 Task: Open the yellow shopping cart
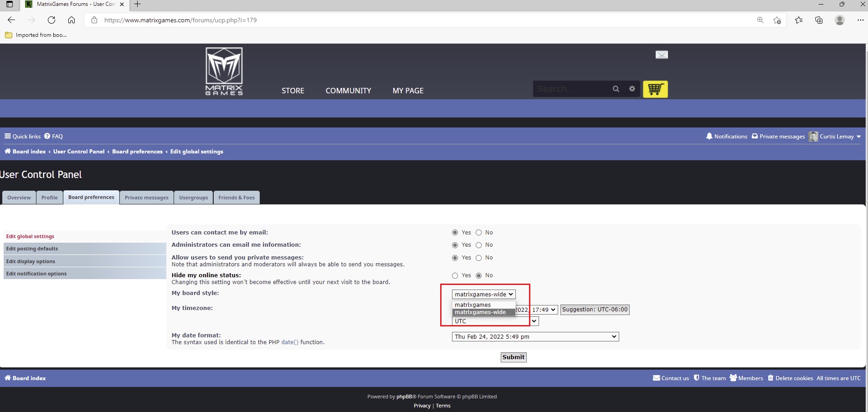655,89
